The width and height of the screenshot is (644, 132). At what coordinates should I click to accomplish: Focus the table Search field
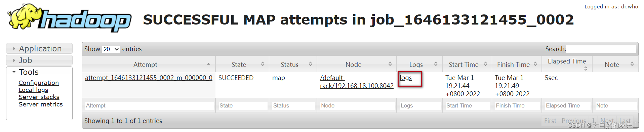click(x=601, y=49)
